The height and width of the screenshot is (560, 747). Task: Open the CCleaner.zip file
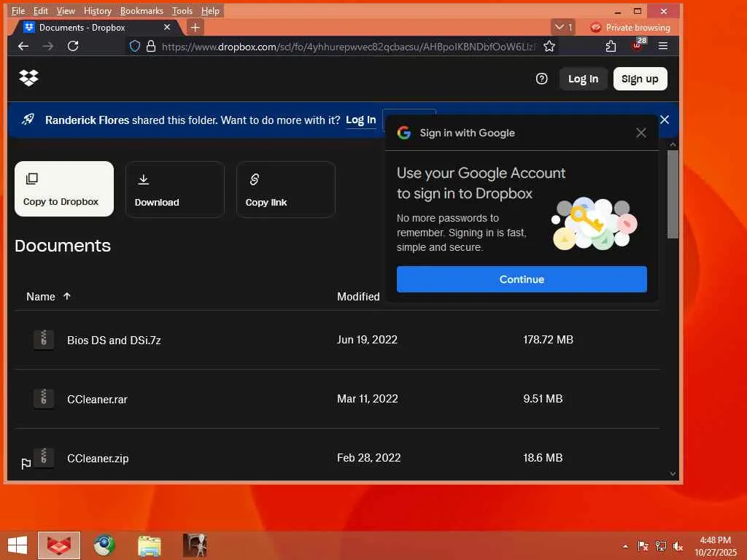pyautogui.click(x=98, y=458)
